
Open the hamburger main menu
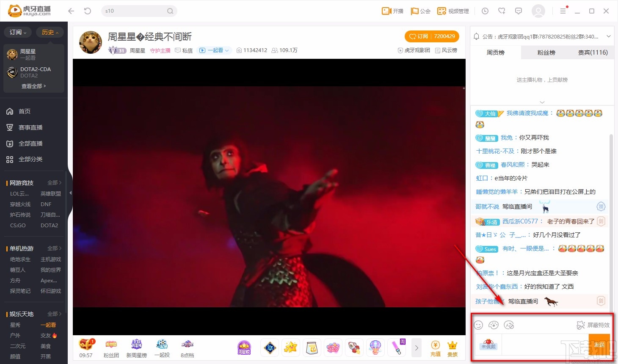(563, 11)
